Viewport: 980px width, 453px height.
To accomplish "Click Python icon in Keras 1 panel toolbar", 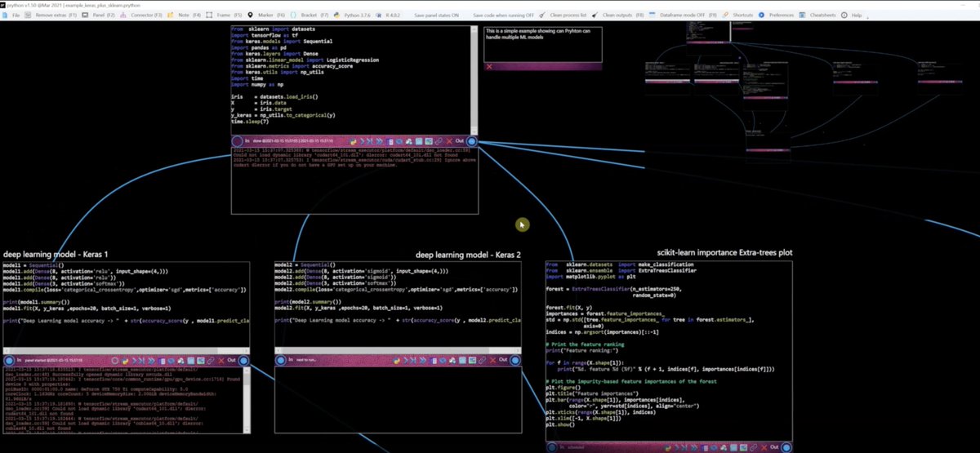I will [125, 360].
